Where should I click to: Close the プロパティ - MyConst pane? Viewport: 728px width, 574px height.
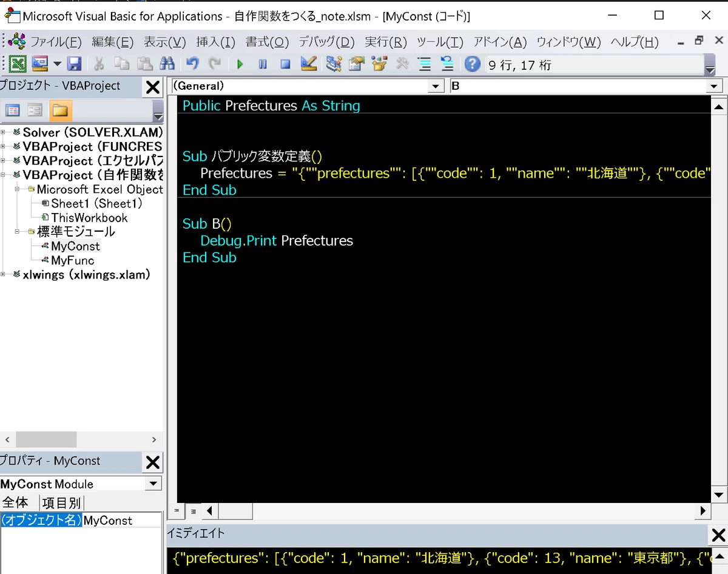point(152,462)
